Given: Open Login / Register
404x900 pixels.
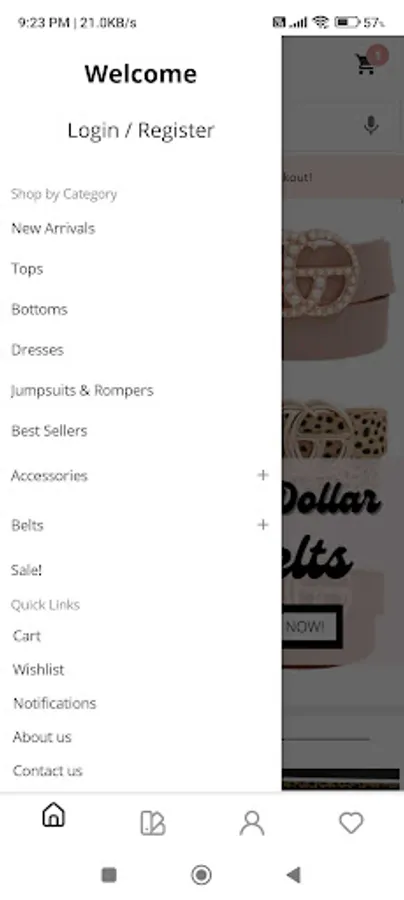Looking at the screenshot, I should coord(141,130).
